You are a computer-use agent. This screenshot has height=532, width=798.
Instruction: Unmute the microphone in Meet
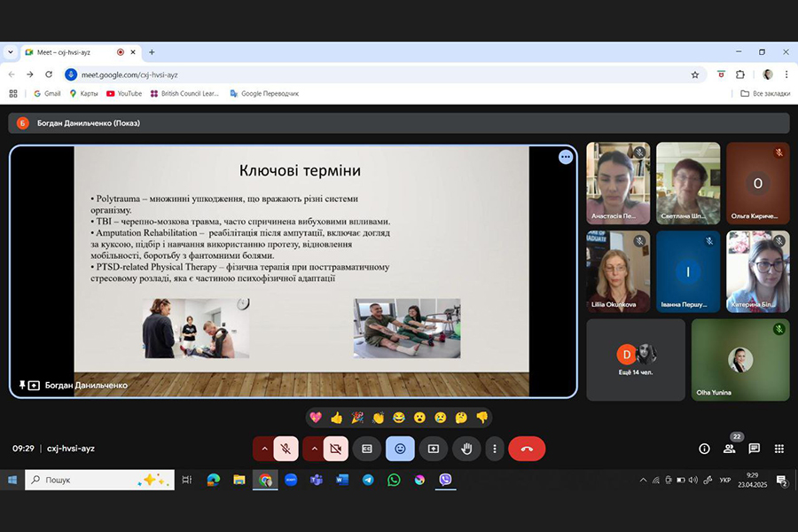[286, 449]
